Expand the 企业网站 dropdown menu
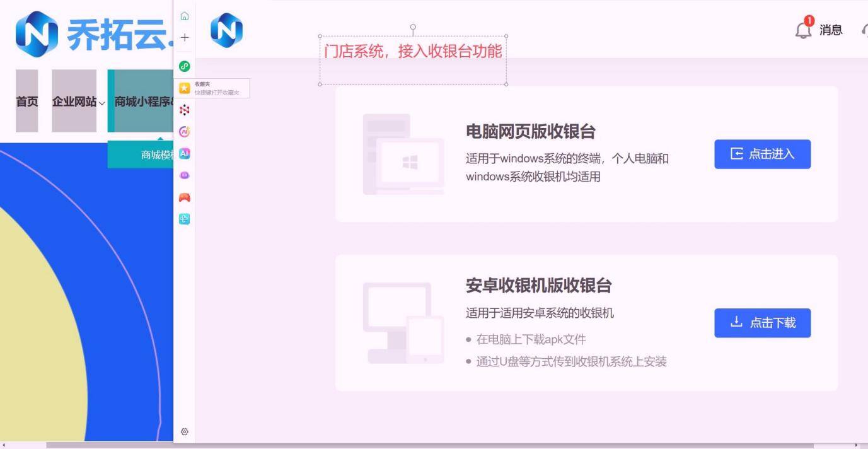This screenshot has height=449, width=868. click(78, 102)
